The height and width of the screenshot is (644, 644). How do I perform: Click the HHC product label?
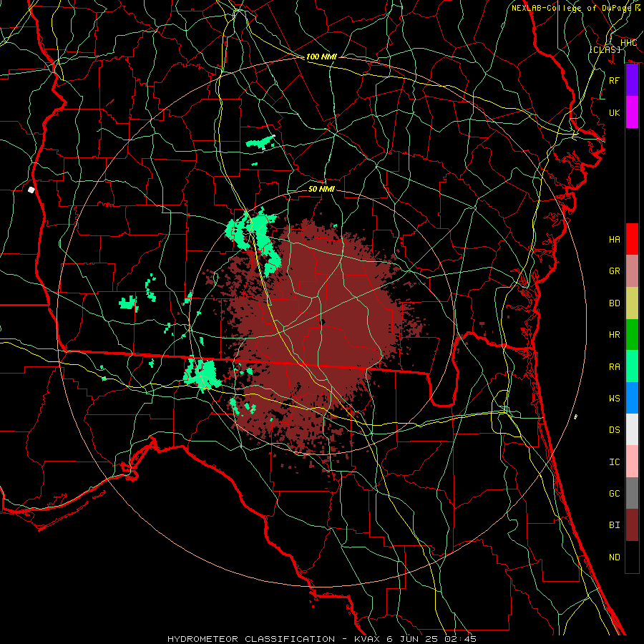[628, 43]
